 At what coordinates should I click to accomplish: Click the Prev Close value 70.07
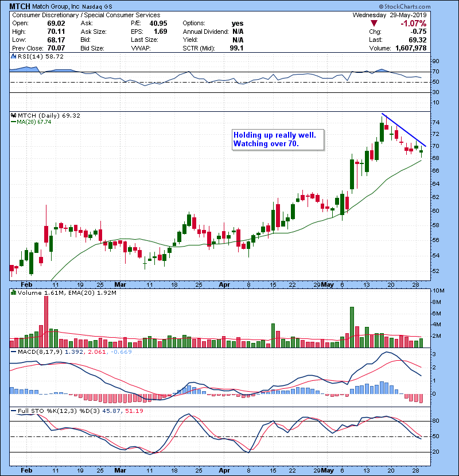click(56, 48)
